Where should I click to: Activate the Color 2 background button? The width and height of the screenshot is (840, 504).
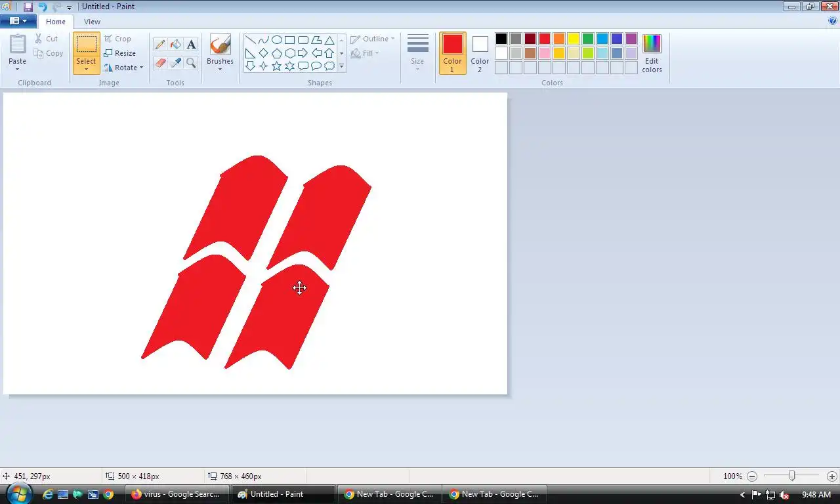click(480, 53)
